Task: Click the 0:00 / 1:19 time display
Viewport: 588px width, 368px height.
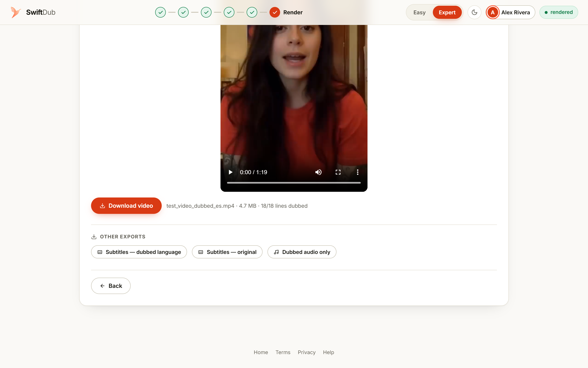Action: (253, 172)
